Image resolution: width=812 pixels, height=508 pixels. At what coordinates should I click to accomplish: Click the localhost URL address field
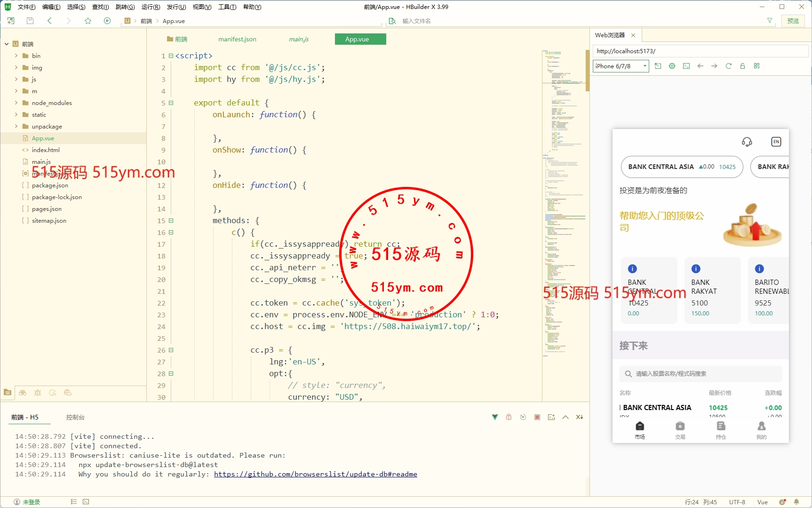700,51
